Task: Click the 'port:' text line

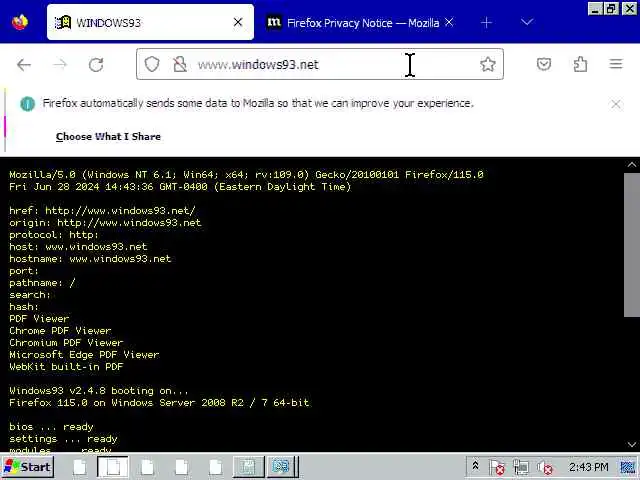Action: click(x=24, y=271)
